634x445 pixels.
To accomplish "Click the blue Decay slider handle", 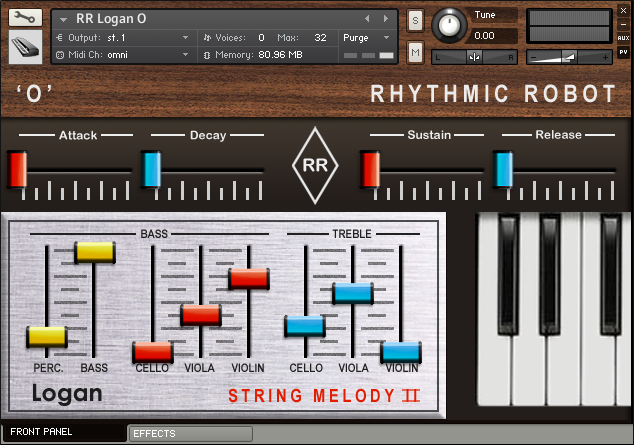I will click(x=151, y=169).
